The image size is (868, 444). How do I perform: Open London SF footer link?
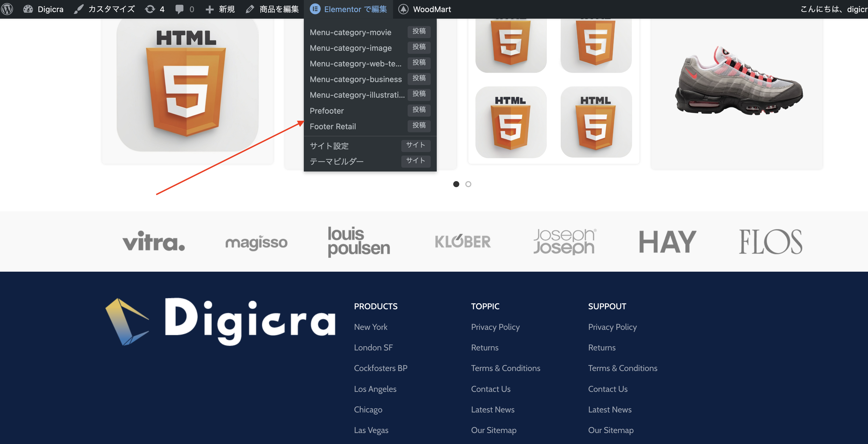click(373, 347)
